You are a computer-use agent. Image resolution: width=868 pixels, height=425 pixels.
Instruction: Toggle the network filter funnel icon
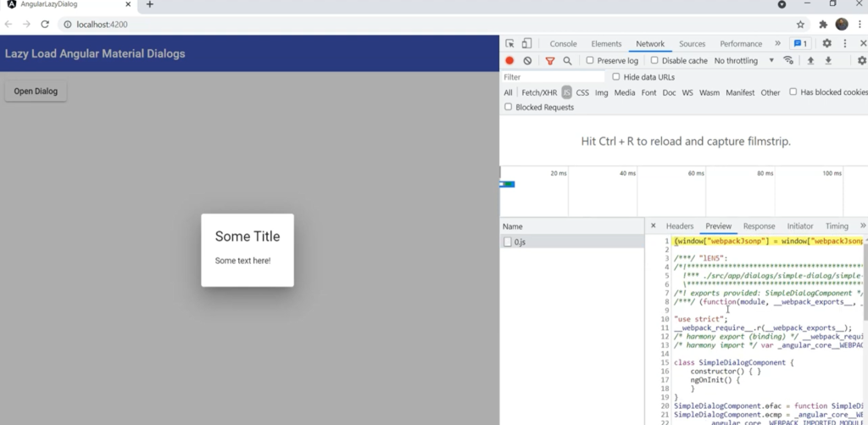[550, 61]
